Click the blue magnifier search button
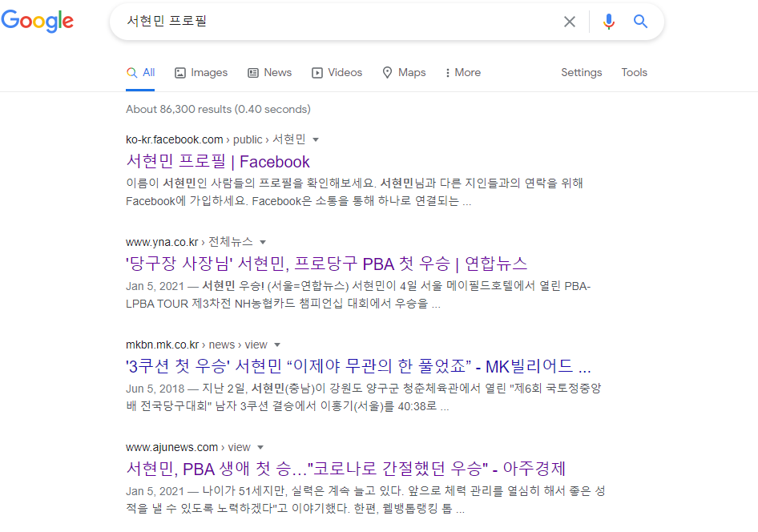Image resolution: width=758 pixels, height=532 pixels. click(640, 22)
